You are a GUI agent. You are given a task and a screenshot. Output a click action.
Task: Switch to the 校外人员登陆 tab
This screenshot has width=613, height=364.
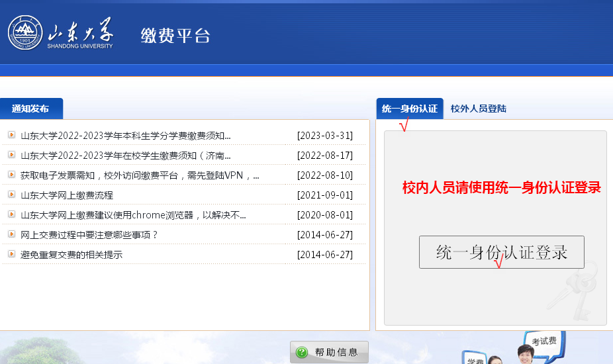pyautogui.click(x=479, y=109)
